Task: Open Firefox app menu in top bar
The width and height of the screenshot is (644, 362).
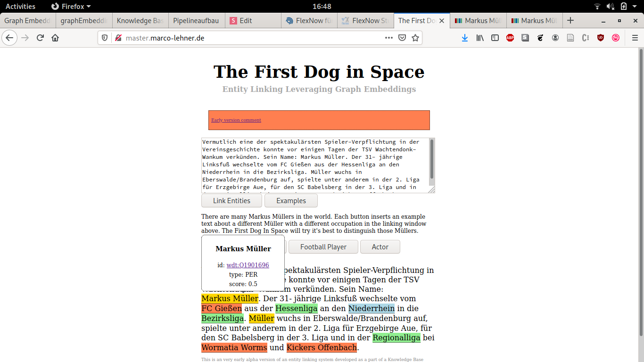Action: [71, 6]
